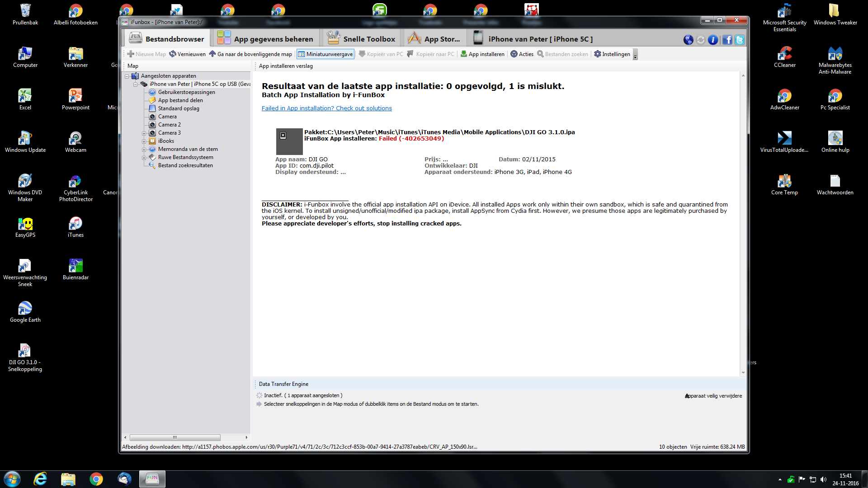Viewport: 868px width, 488px height.
Task: Collapse Aangesloten apparaten tree node
Action: click(x=127, y=76)
